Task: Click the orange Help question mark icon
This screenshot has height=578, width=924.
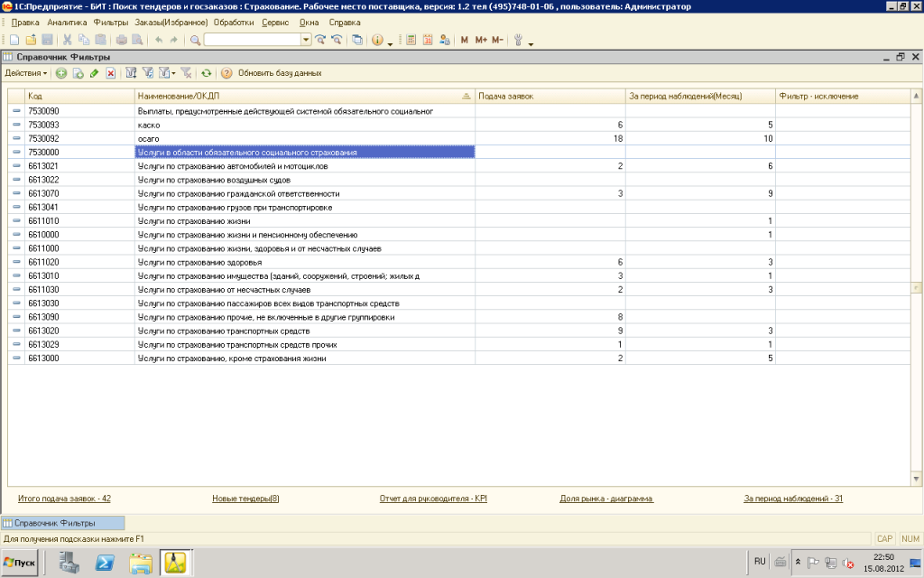Action: (x=226, y=73)
